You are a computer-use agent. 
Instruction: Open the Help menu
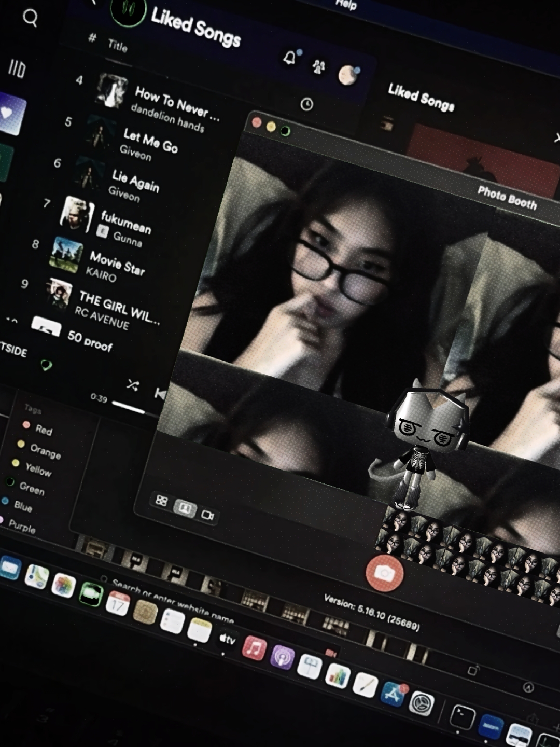pos(346,5)
